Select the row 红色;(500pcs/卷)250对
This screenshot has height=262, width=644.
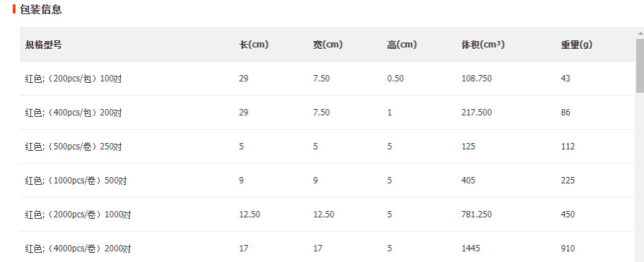[x=328, y=147]
